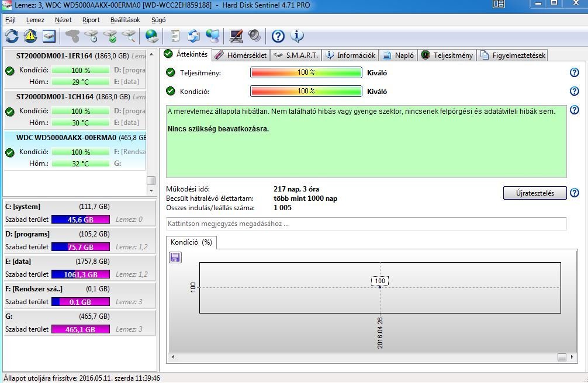Click the Működési idő value 217 nap, 3 óra
The width and height of the screenshot is (588, 383).
point(296,189)
